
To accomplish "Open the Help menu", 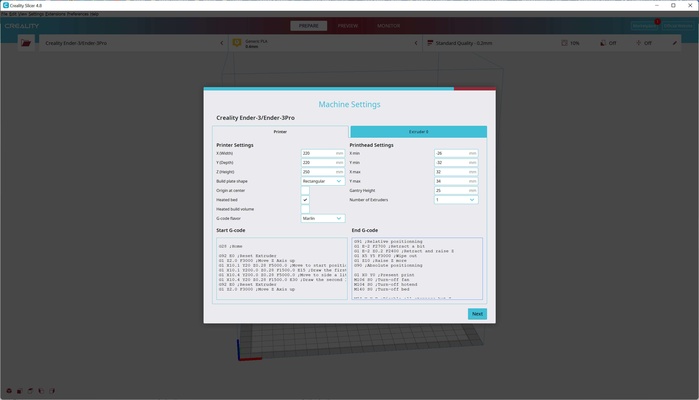I will pyautogui.click(x=95, y=14).
